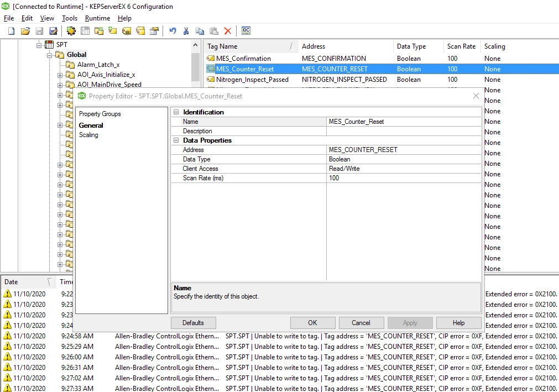Click the Duplicate Tag toolbar icon
The width and height of the screenshot is (559, 392).
(140, 31)
